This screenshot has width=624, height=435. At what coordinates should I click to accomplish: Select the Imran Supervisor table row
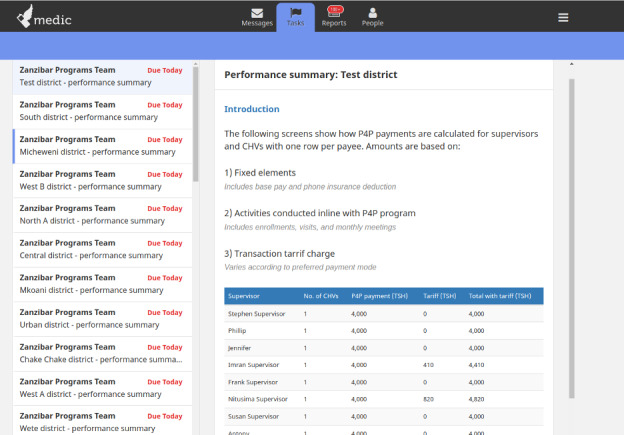pos(384,365)
